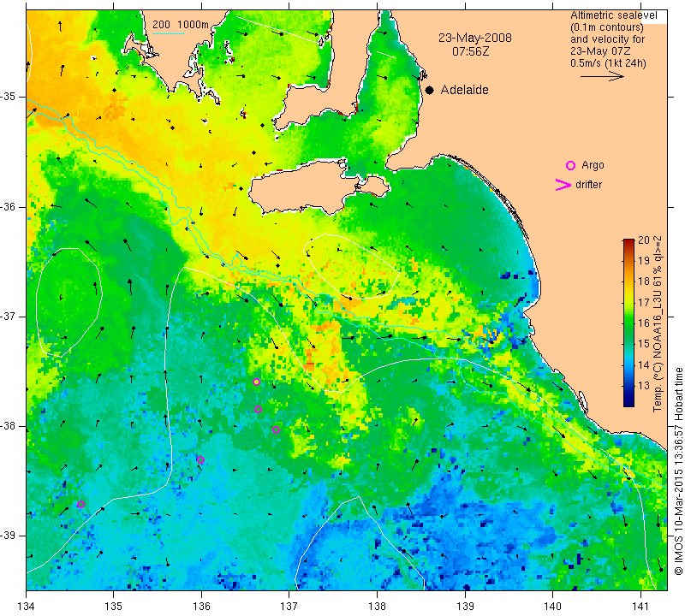The width and height of the screenshot is (685, 616).
Task: Click the '0.5m/s (1kt 24h)' text
Action: coord(608,62)
